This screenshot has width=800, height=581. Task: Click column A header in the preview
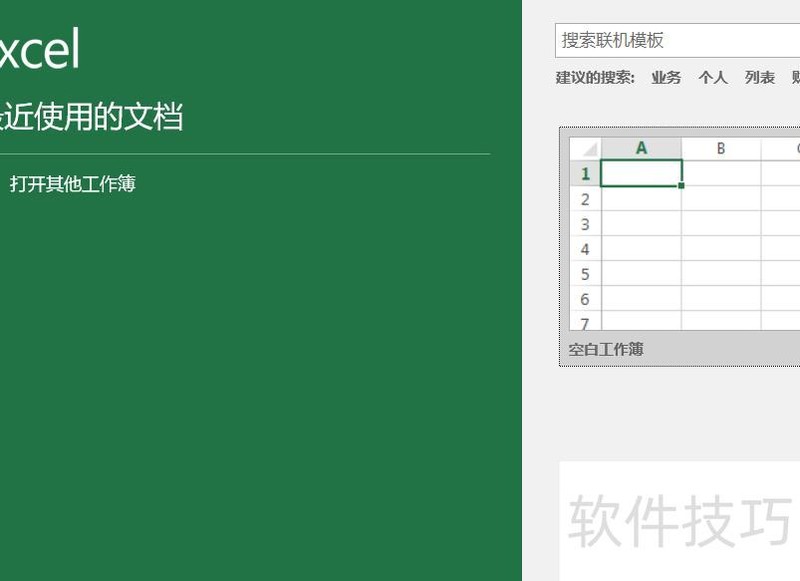(x=640, y=148)
